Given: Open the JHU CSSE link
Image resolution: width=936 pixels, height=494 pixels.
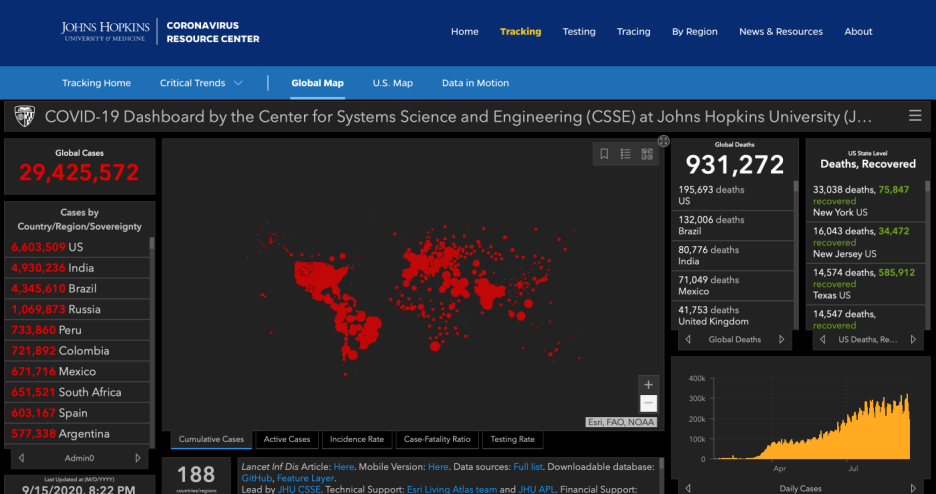Looking at the screenshot, I should point(300,489).
